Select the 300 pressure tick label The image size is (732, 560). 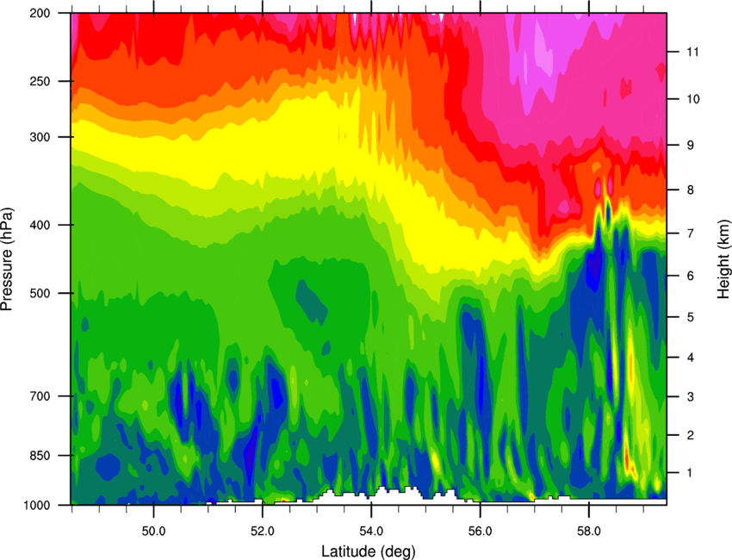coord(40,137)
